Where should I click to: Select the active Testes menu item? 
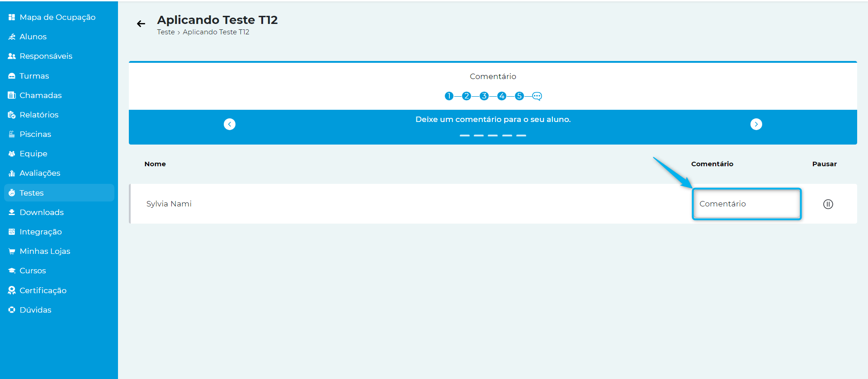59,193
